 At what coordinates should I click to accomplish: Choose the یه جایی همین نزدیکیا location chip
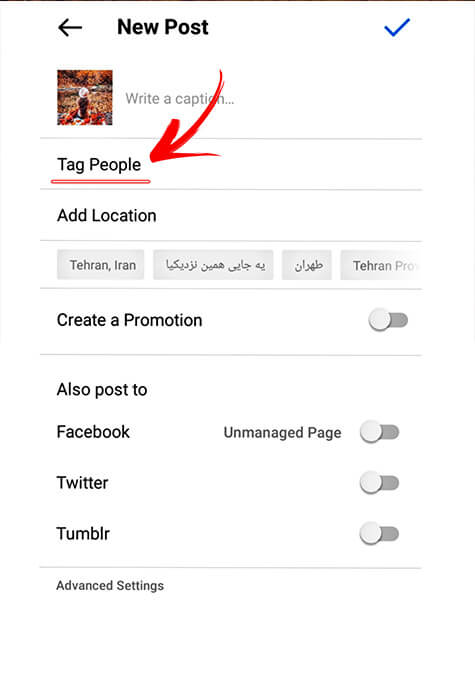213,265
